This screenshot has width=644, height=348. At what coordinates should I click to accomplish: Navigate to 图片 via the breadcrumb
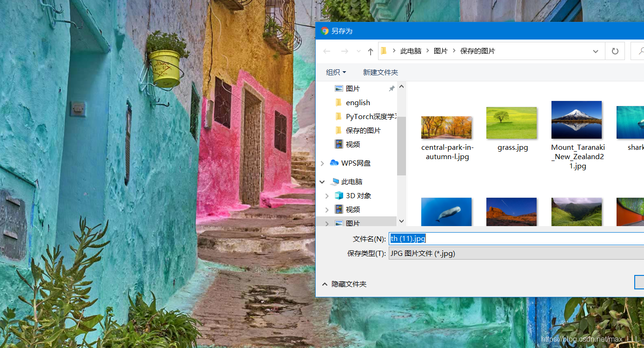440,51
